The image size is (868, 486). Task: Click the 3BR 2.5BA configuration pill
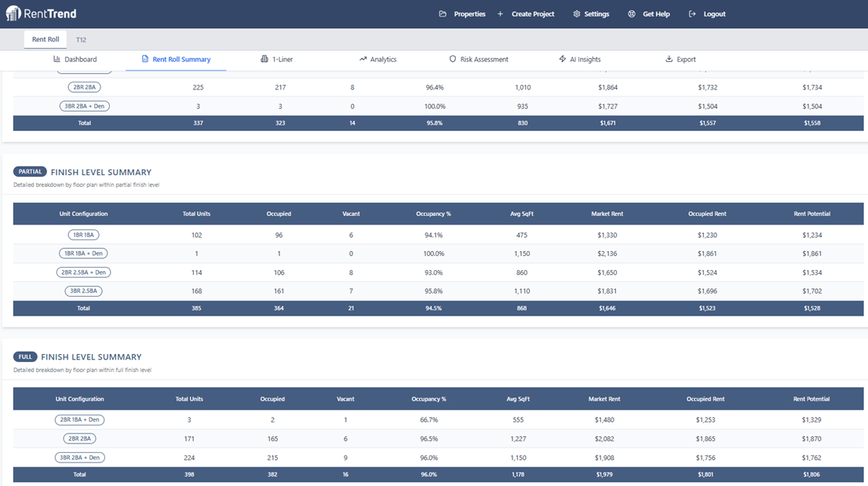pos(83,291)
